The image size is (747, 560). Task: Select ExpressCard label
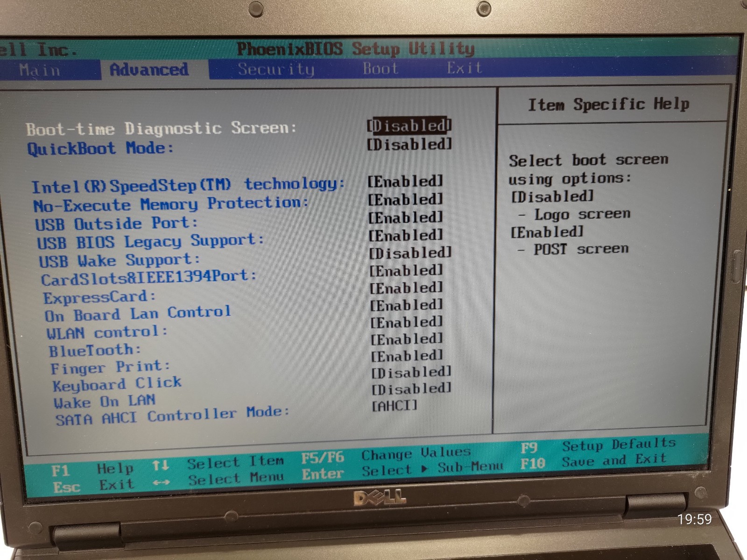coord(99,297)
